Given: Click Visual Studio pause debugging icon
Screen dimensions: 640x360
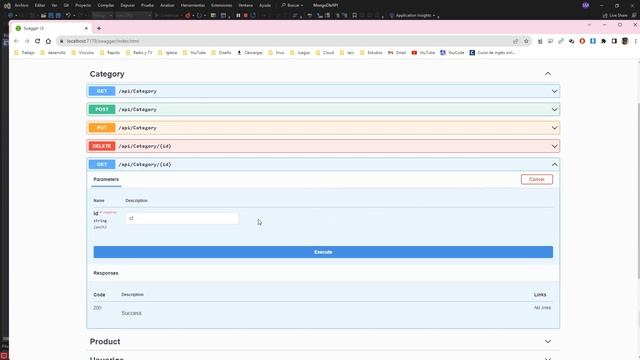Looking at the screenshot, I should coord(238,16).
